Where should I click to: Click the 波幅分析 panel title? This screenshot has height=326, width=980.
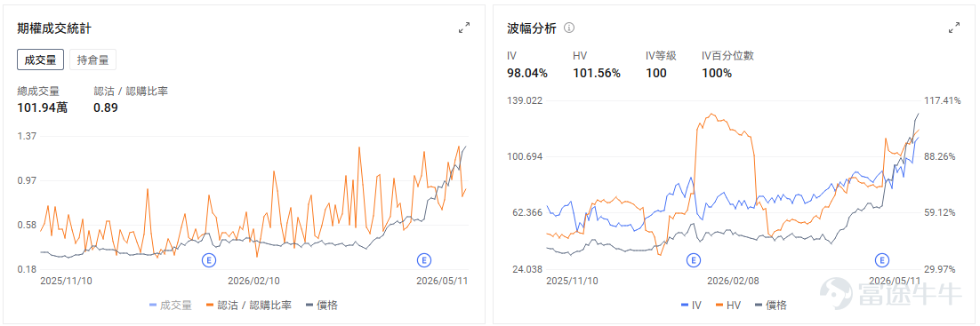pyautogui.click(x=531, y=28)
